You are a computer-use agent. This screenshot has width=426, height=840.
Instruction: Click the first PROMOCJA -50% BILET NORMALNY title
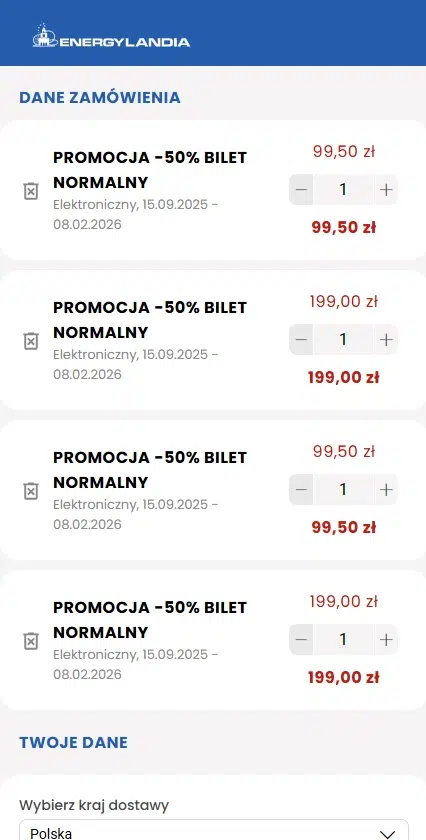point(150,170)
